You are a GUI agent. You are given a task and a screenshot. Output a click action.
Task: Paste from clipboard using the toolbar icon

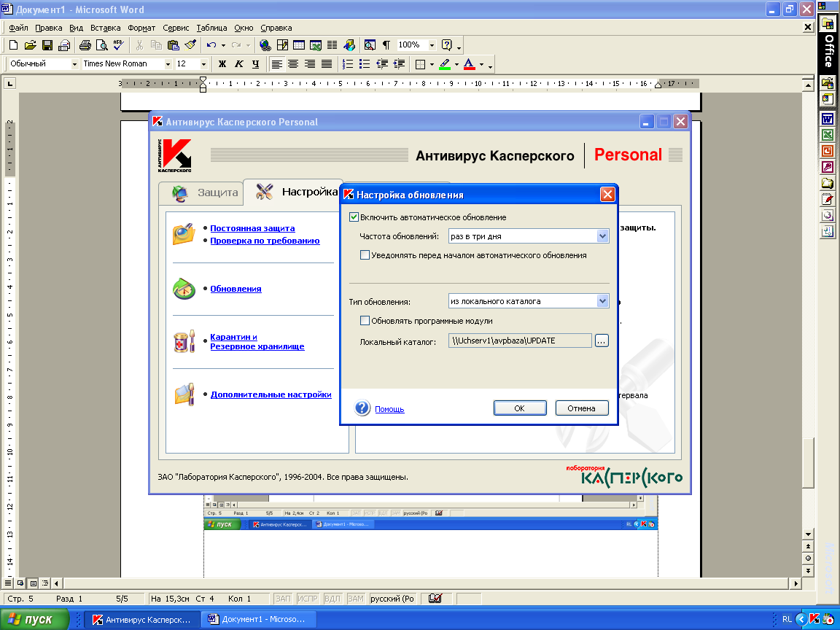[x=173, y=45]
